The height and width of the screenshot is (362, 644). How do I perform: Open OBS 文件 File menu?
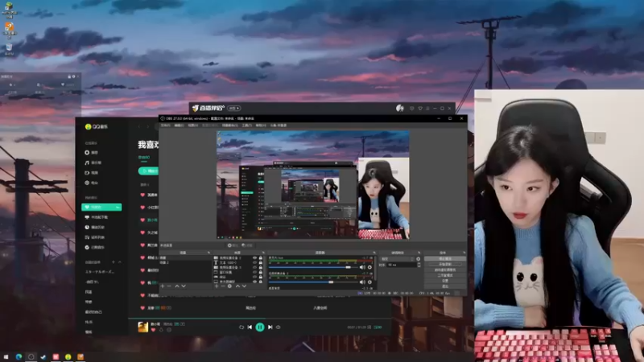165,125
